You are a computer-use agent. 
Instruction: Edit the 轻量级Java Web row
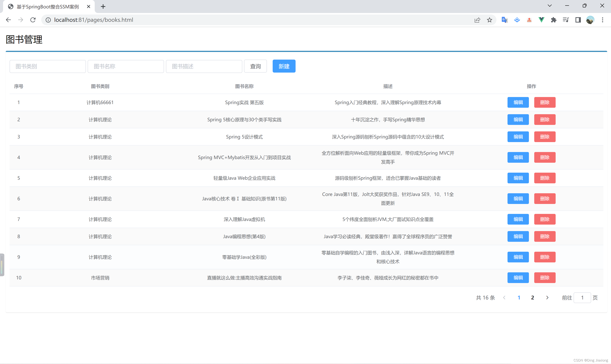518,178
